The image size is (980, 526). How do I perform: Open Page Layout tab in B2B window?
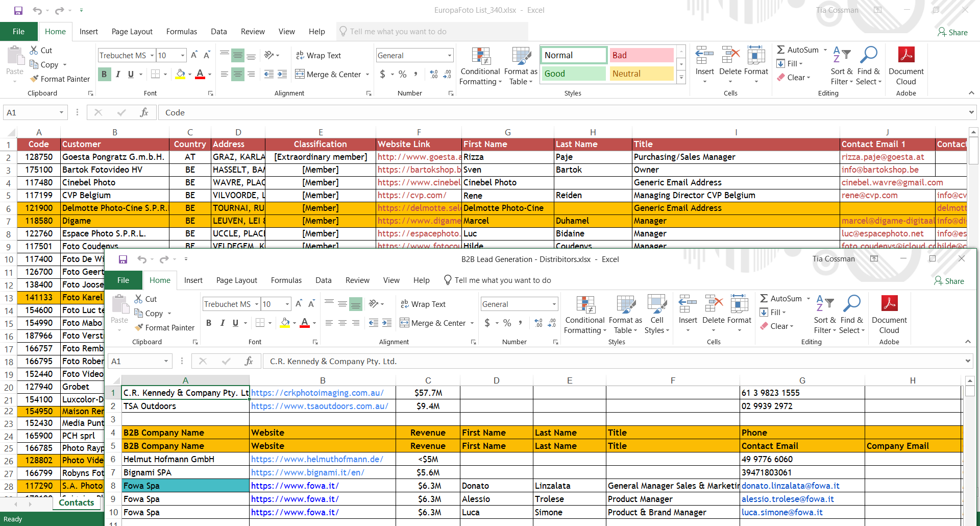pyautogui.click(x=236, y=280)
